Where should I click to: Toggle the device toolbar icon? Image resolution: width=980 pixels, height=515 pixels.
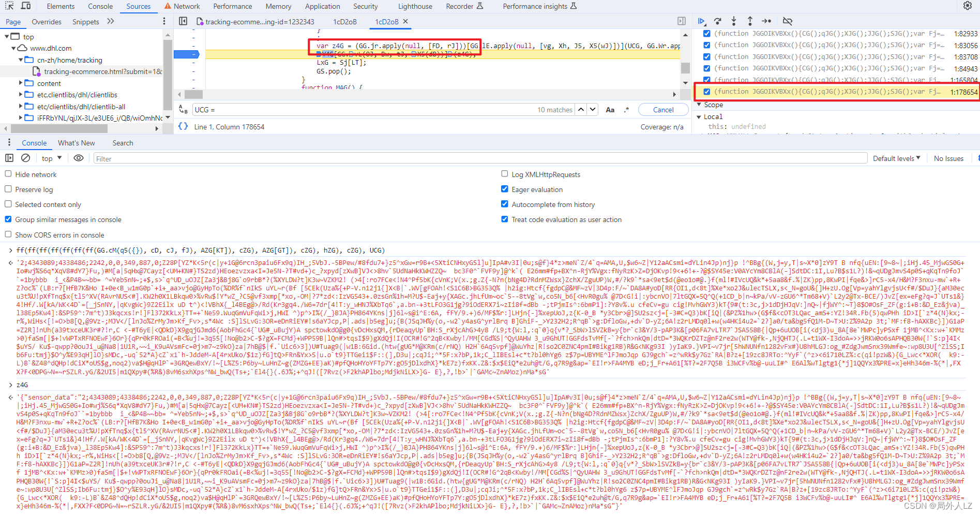click(26, 6)
